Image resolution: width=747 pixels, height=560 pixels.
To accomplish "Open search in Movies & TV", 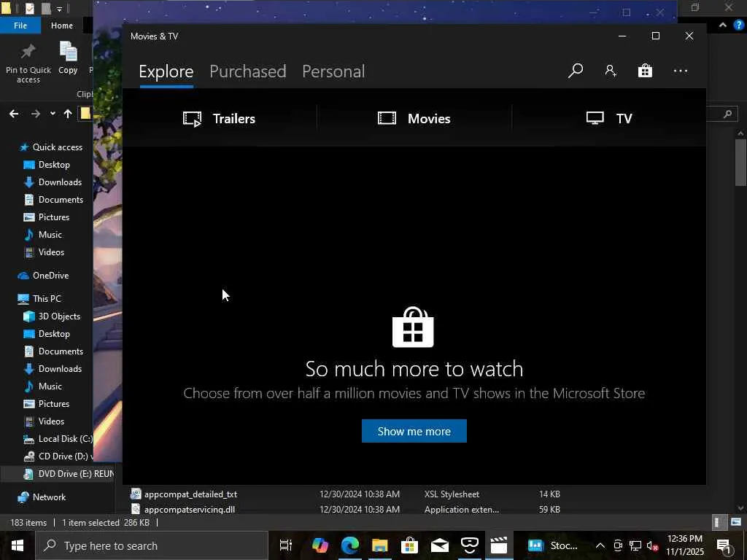I will point(576,71).
